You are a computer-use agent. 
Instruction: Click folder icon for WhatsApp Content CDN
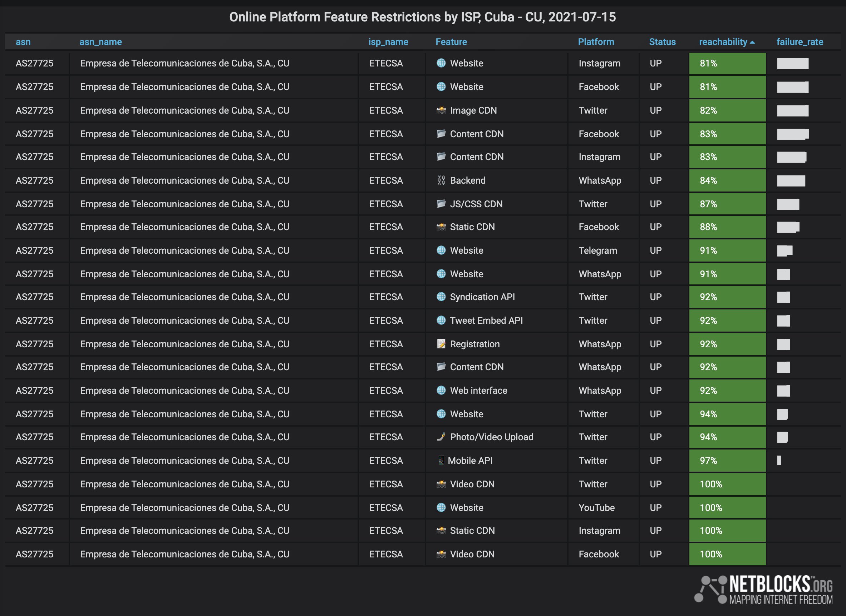(441, 367)
